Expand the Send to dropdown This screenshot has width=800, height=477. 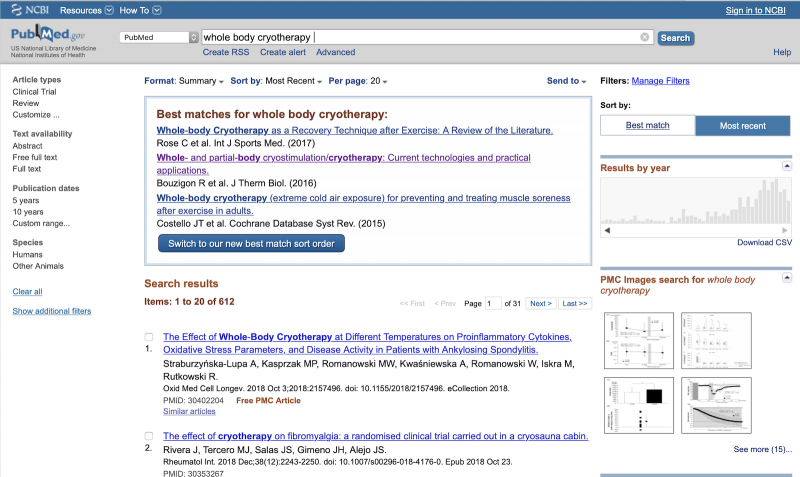pos(566,81)
